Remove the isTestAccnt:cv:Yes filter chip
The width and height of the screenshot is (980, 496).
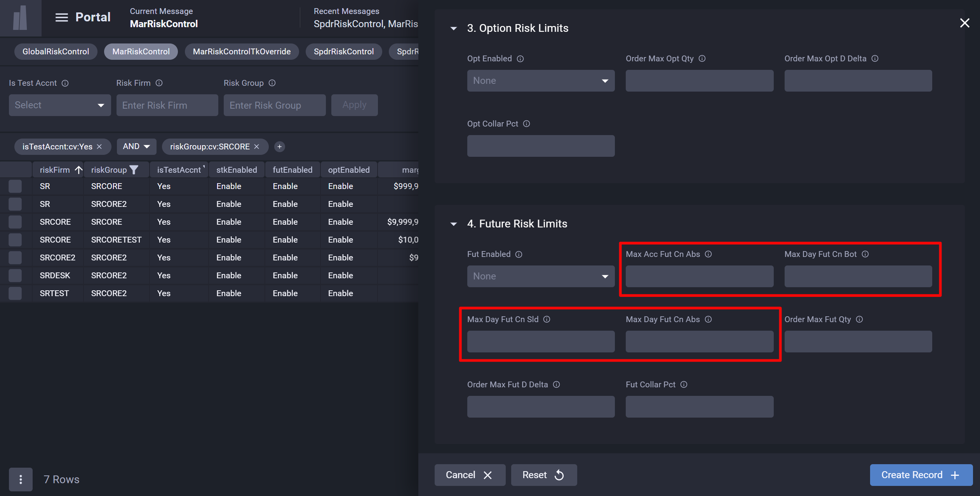pyautogui.click(x=99, y=147)
